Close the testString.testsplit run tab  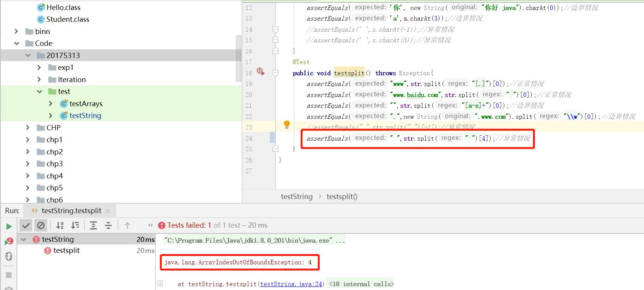click(x=108, y=211)
